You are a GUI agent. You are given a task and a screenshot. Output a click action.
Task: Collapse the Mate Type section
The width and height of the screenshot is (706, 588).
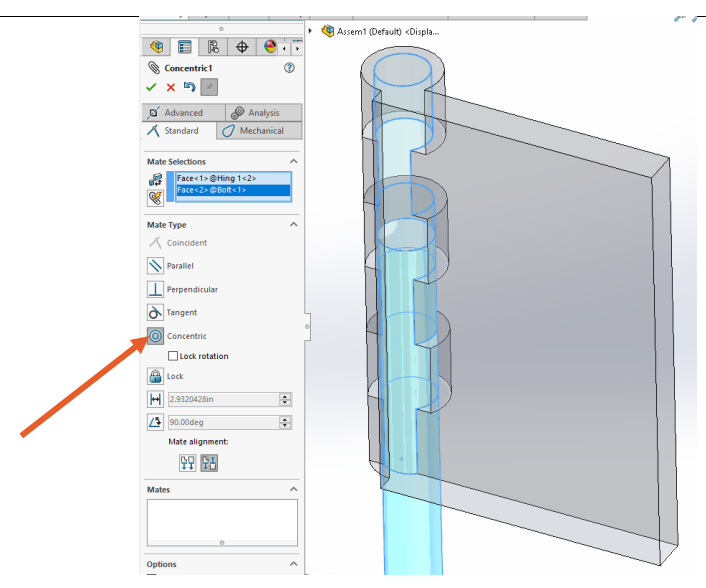point(294,224)
